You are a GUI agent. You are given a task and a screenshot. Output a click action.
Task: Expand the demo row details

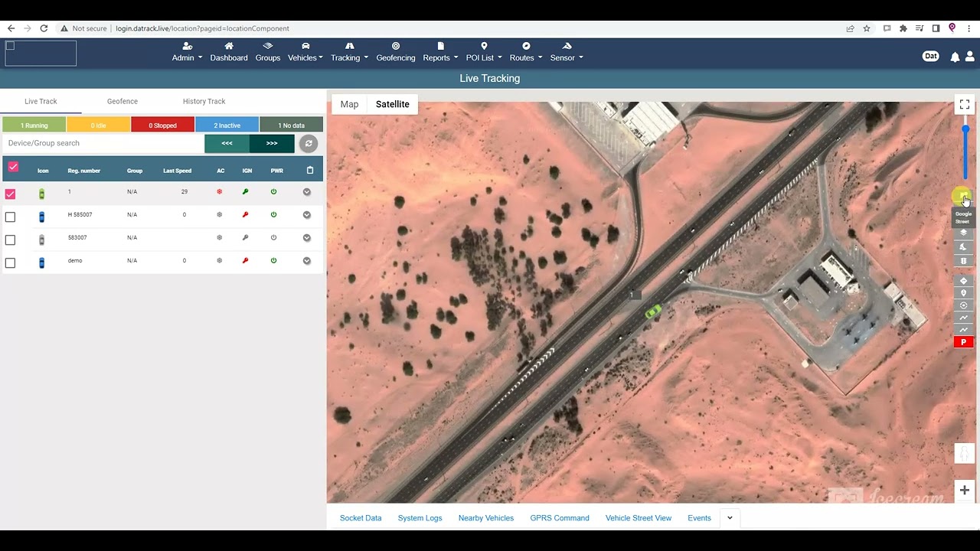click(307, 261)
